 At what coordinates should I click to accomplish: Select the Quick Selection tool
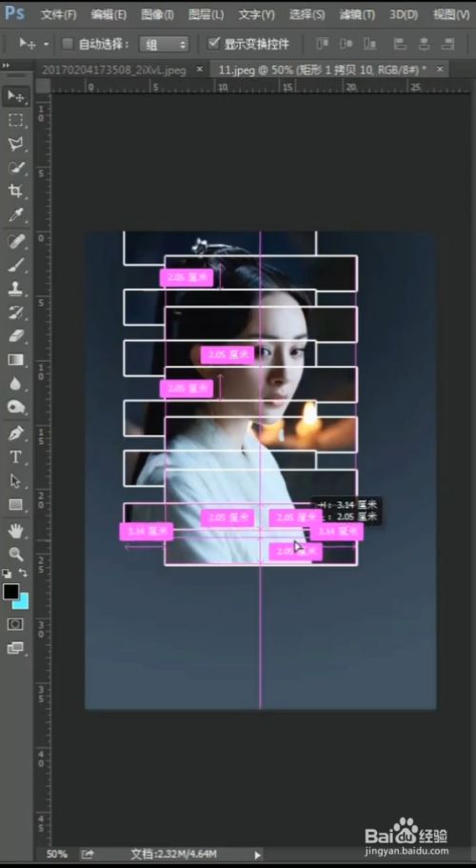point(15,168)
